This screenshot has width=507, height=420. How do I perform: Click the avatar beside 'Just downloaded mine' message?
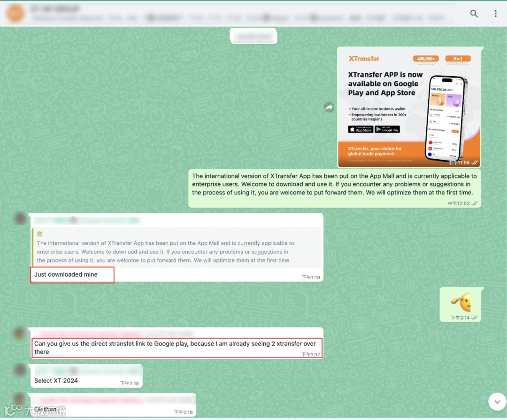pyautogui.click(x=20, y=219)
